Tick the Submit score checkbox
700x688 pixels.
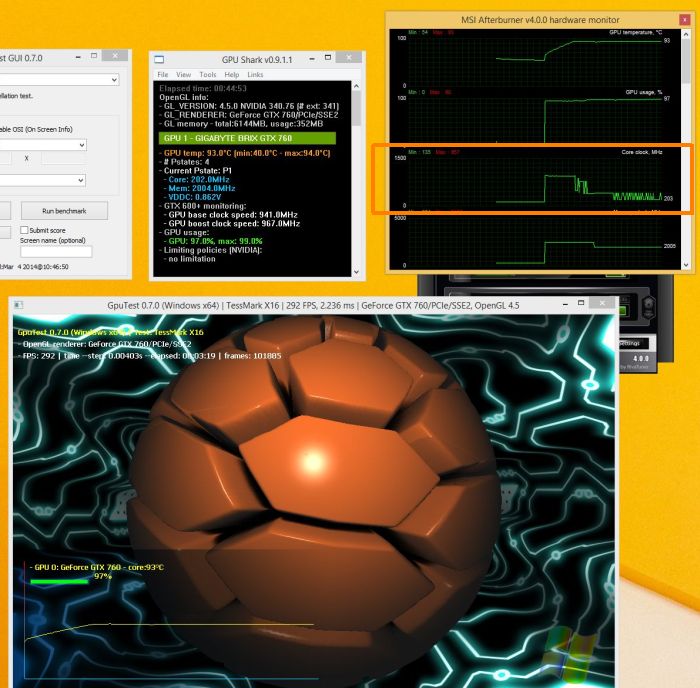coord(24,230)
